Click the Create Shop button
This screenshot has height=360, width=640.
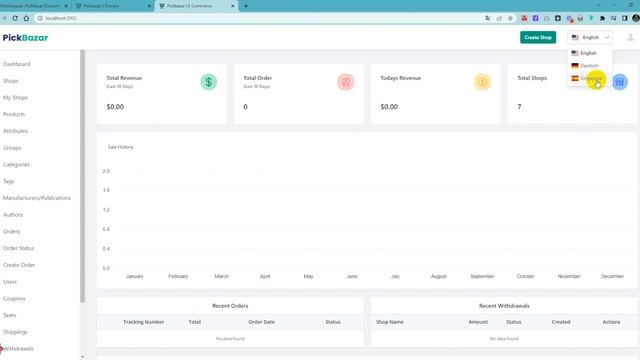[x=538, y=37]
